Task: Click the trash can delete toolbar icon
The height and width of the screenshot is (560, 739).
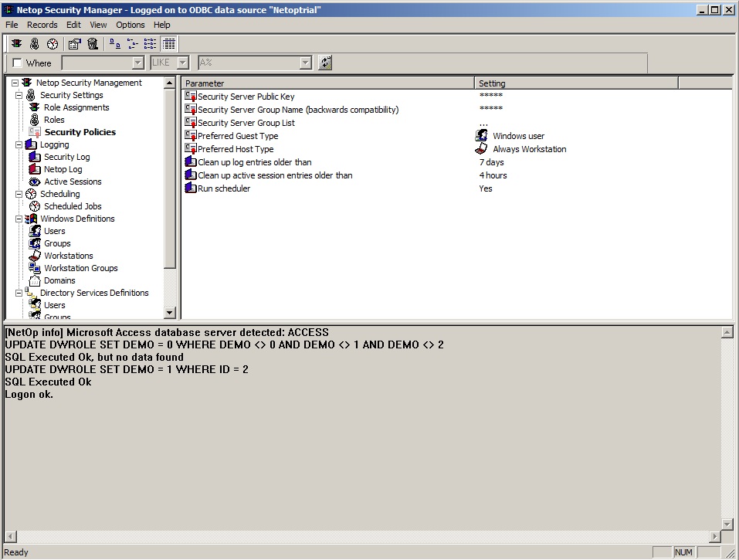Action: tap(93, 44)
